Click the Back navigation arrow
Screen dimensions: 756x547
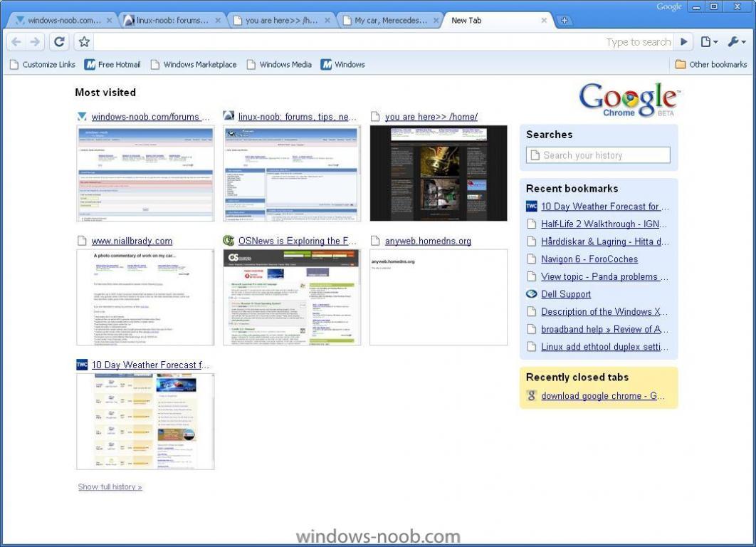point(16,42)
